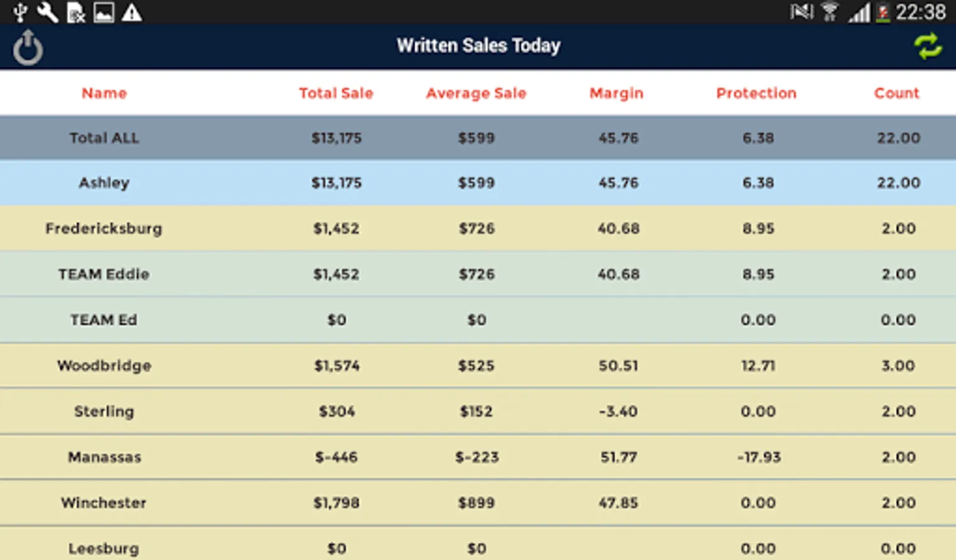956x560 pixels.
Task: Tap the Protection column header
Action: pos(756,93)
